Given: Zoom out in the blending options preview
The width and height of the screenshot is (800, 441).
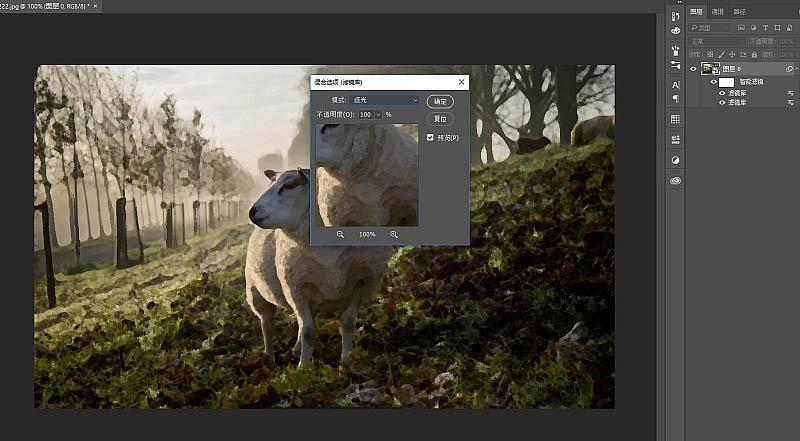Looking at the screenshot, I should [x=340, y=234].
